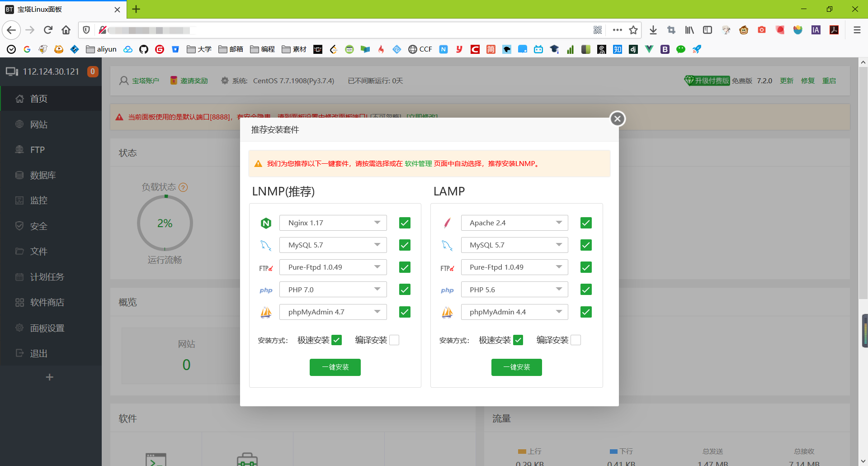
Task: Uncheck phpMyAdmin 4.7 checkbox
Action: tap(405, 312)
